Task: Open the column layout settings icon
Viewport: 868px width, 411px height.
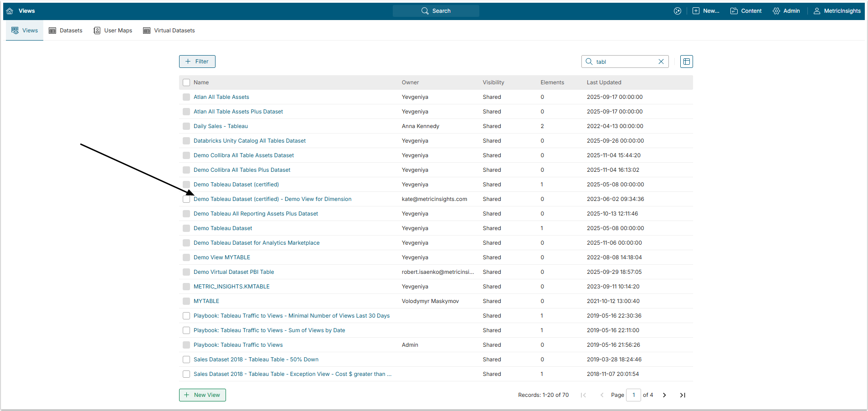Action: [x=686, y=62]
